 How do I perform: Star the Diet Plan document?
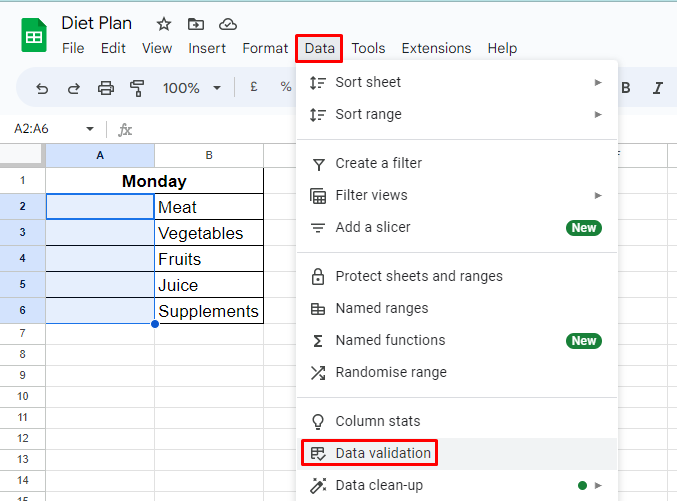(x=164, y=24)
